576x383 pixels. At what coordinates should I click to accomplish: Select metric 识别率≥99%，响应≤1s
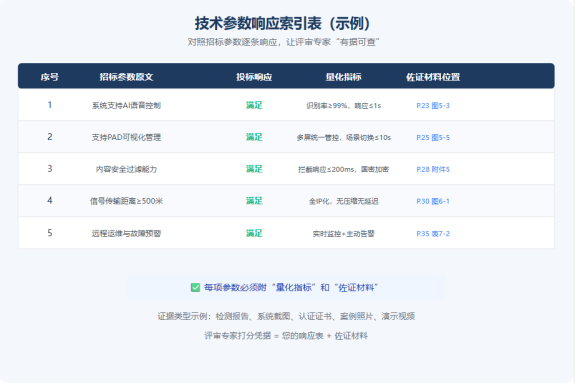point(343,106)
